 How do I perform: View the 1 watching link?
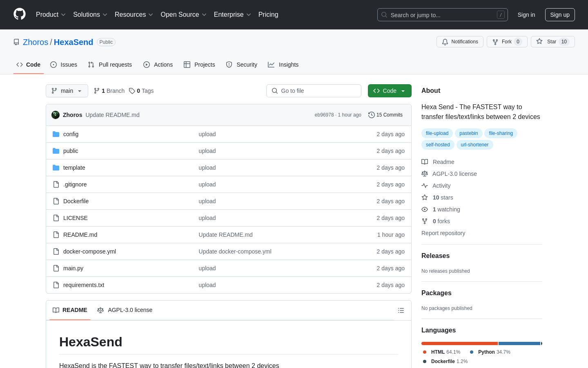(x=441, y=209)
